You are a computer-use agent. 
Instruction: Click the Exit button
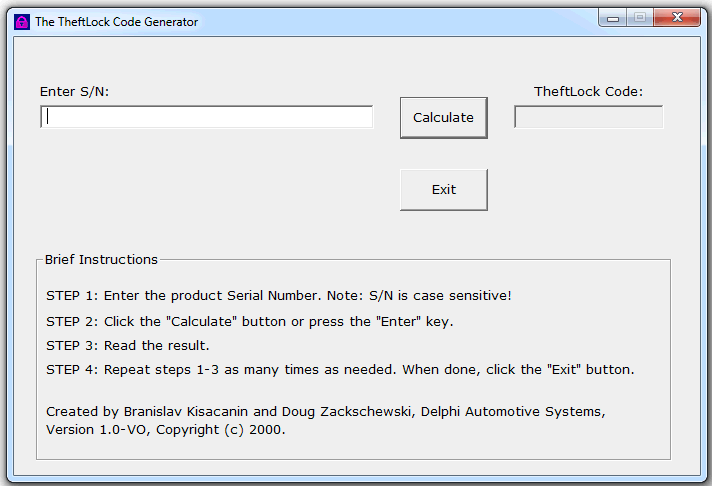point(444,190)
